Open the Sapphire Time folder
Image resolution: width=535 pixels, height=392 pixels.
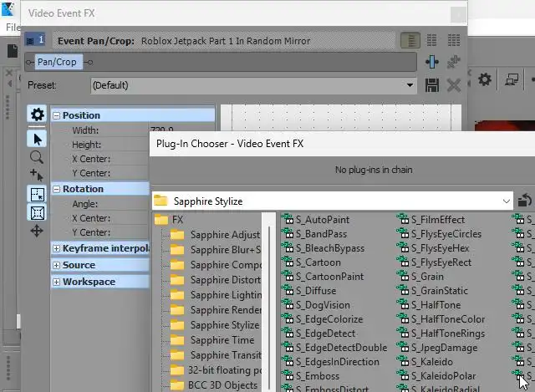pyautogui.click(x=212, y=340)
